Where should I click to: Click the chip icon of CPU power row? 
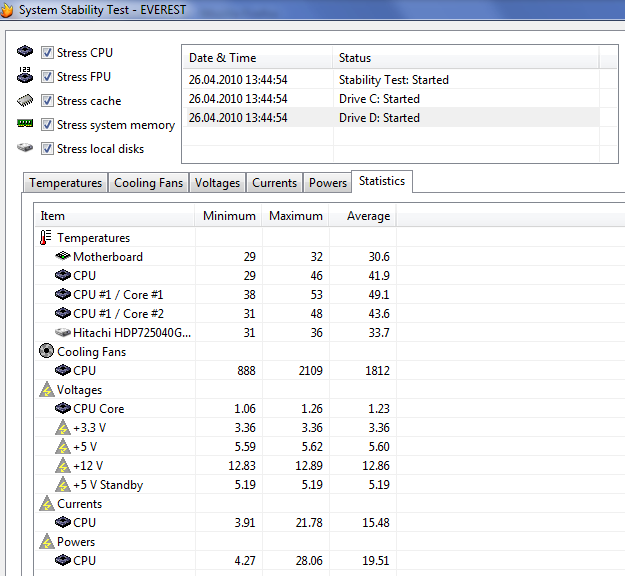click(x=63, y=560)
